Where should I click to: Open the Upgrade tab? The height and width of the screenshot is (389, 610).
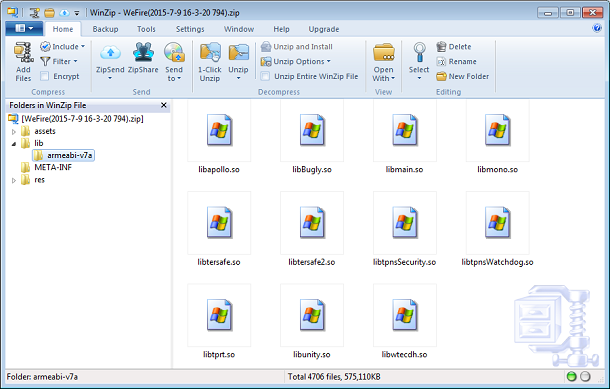324,29
